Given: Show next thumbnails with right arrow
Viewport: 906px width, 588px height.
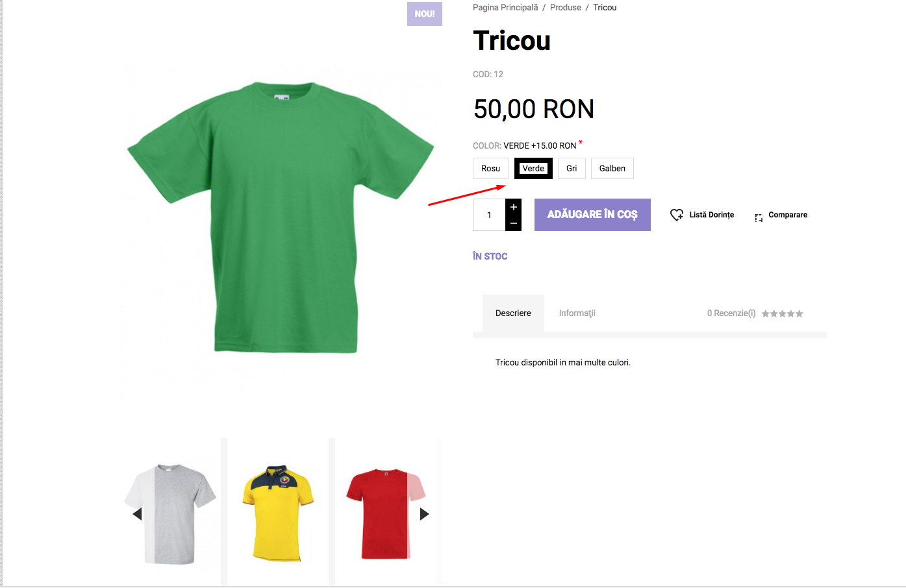Looking at the screenshot, I should click(x=424, y=514).
